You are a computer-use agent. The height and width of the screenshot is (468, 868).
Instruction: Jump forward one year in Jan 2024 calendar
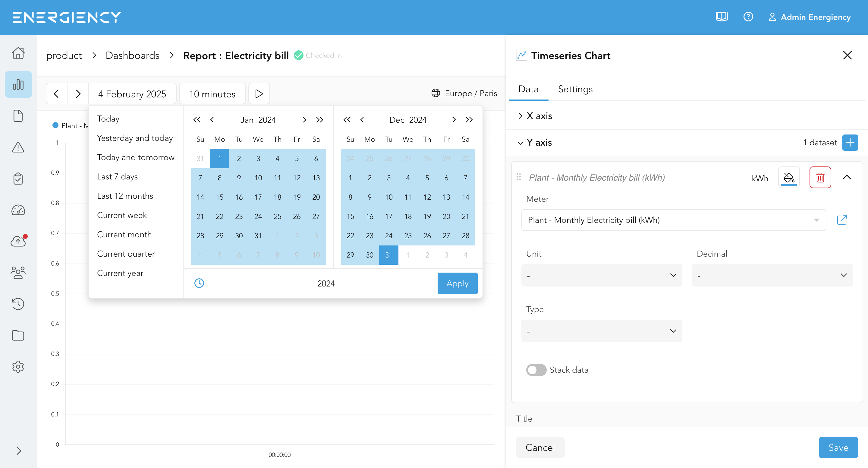tap(319, 120)
